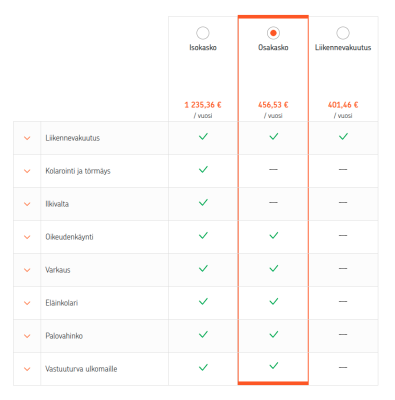Expand the Eläinkolari row chevron
395x400 pixels.
[x=27, y=303]
